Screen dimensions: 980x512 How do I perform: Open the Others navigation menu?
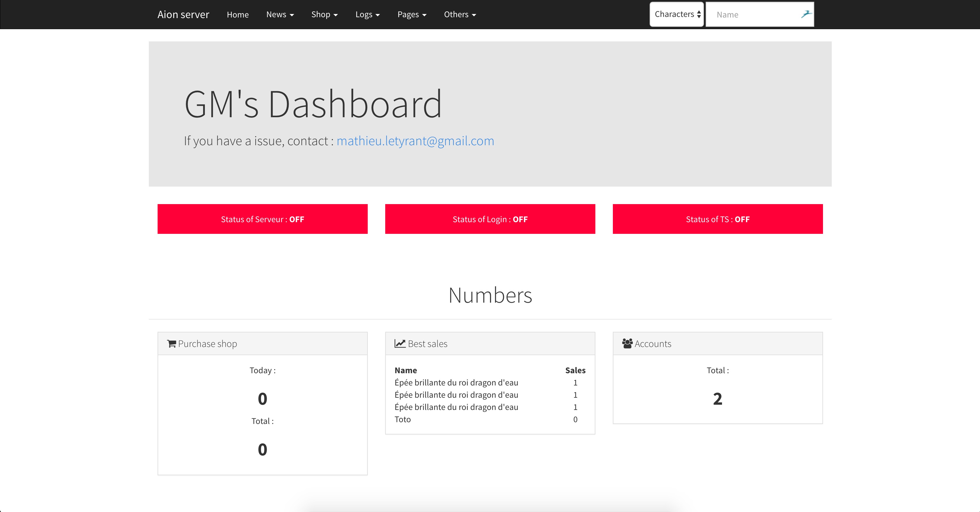460,15
